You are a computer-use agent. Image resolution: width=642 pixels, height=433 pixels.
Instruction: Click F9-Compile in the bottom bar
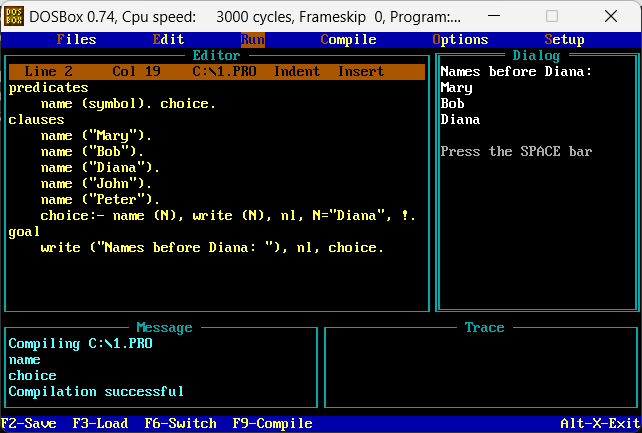pyautogui.click(x=272, y=423)
